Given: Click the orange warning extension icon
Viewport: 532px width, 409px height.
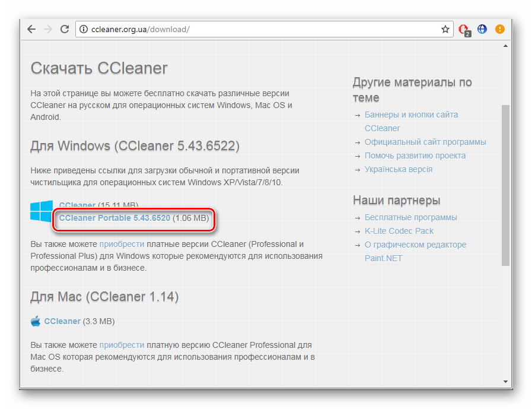Looking at the screenshot, I should pos(500,28).
